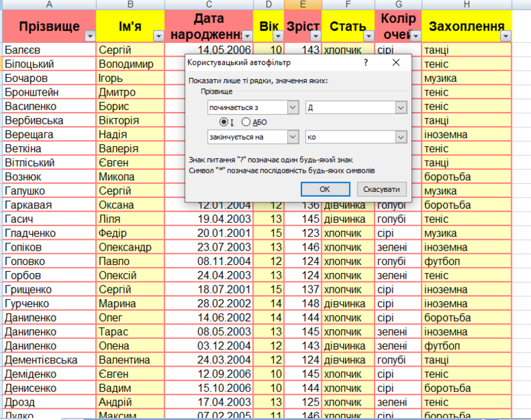
Task: Click the name cell 'Павло'
Action: point(131,262)
